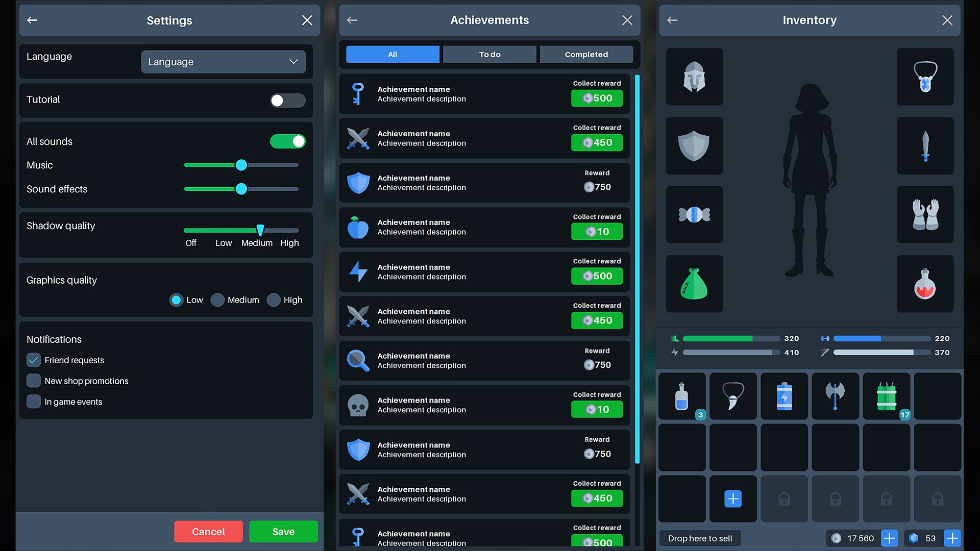Check the New shop promotions notification
Screen dimensions: 980x551
[33, 381]
